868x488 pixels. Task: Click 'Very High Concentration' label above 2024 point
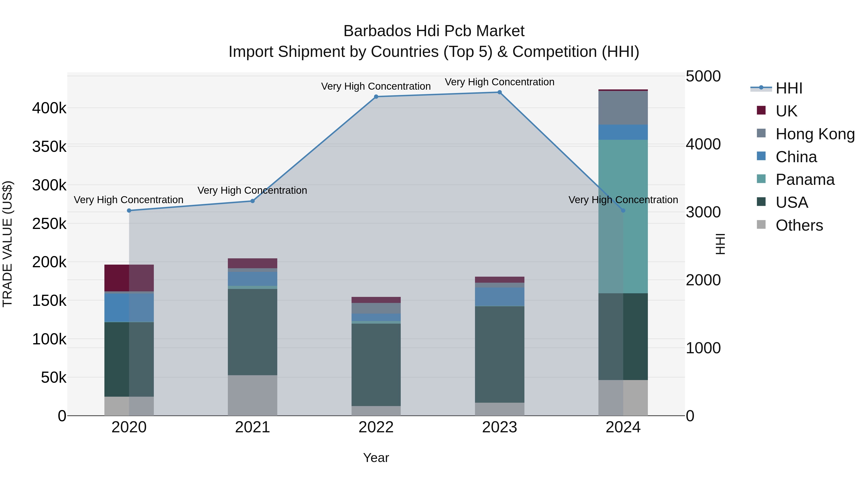click(623, 200)
